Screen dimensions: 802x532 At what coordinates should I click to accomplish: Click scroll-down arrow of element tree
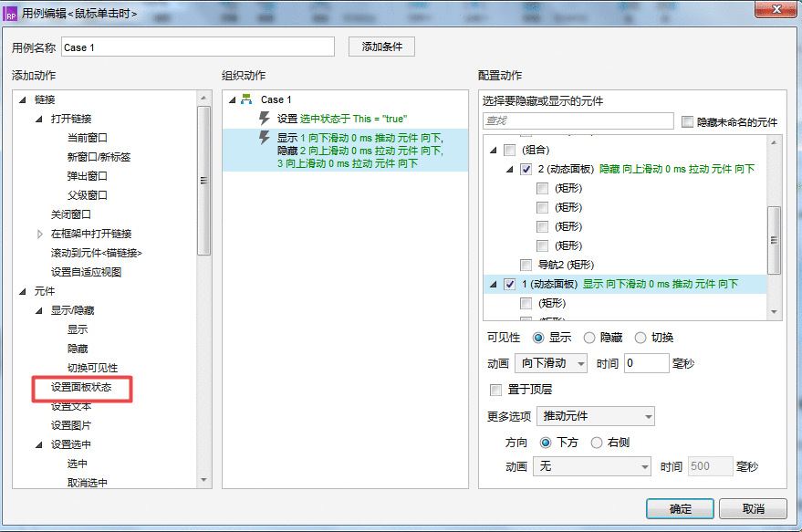tap(774, 312)
